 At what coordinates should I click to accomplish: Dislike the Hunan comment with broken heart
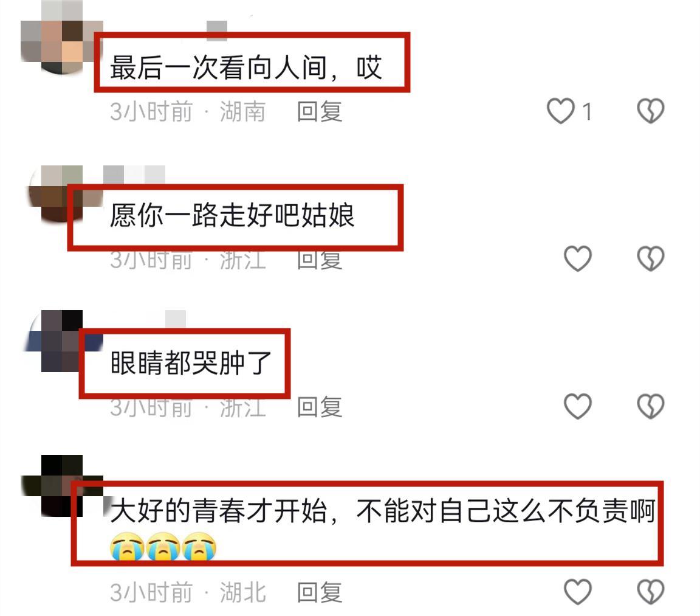pos(650,111)
